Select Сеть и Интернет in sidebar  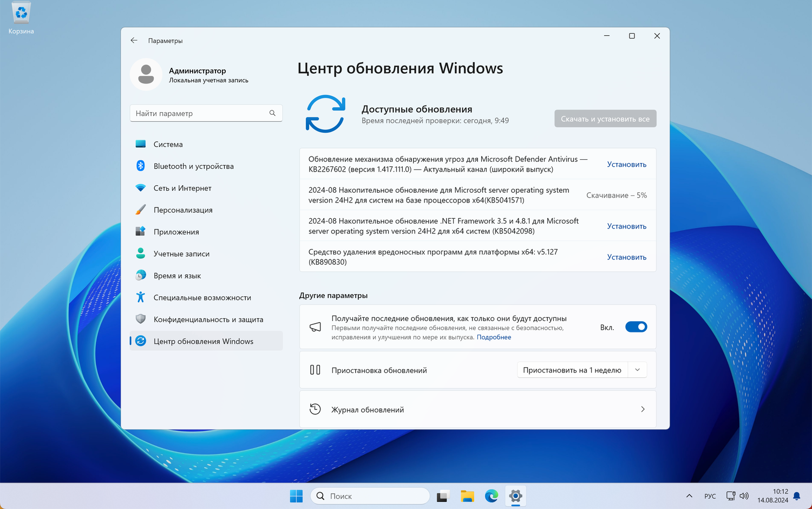pyautogui.click(x=206, y=188)
